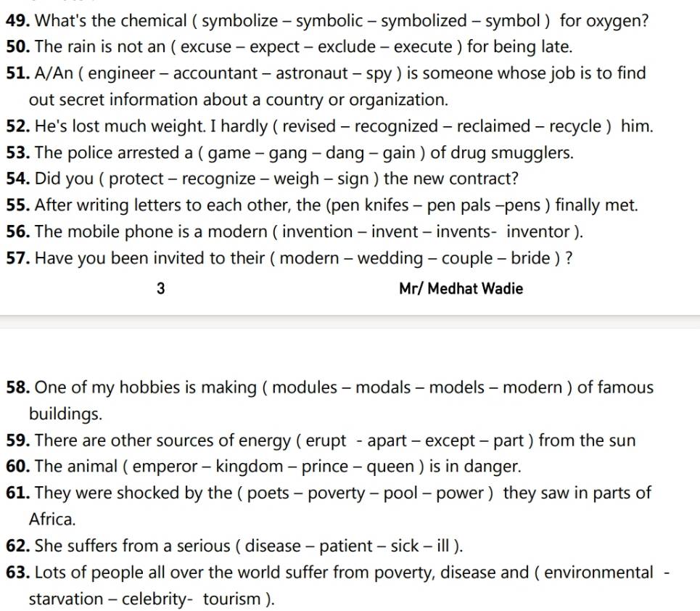Viewport: 700px width, 611px height.
Task: Select 'disease' in question 62
Action: point(272,546)
